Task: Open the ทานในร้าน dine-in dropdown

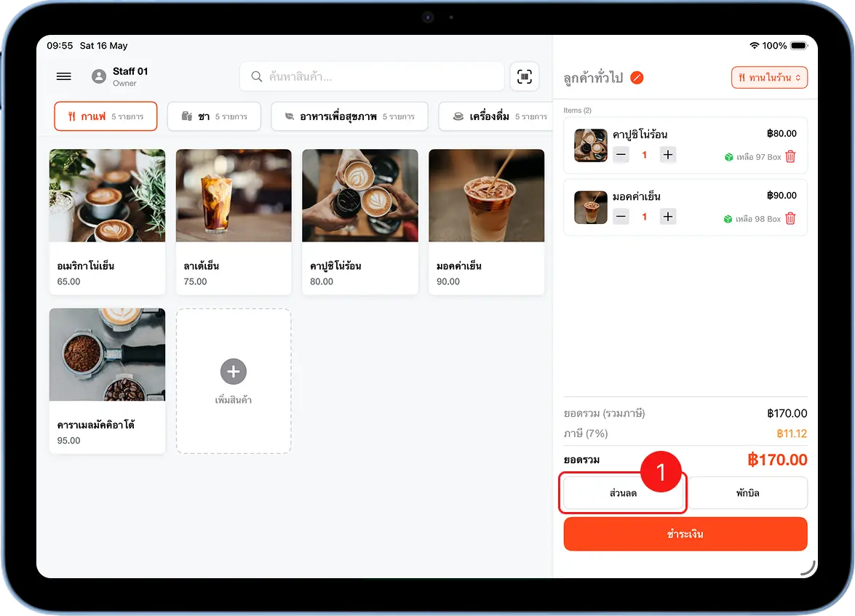Action: click(x=769, y=77)
